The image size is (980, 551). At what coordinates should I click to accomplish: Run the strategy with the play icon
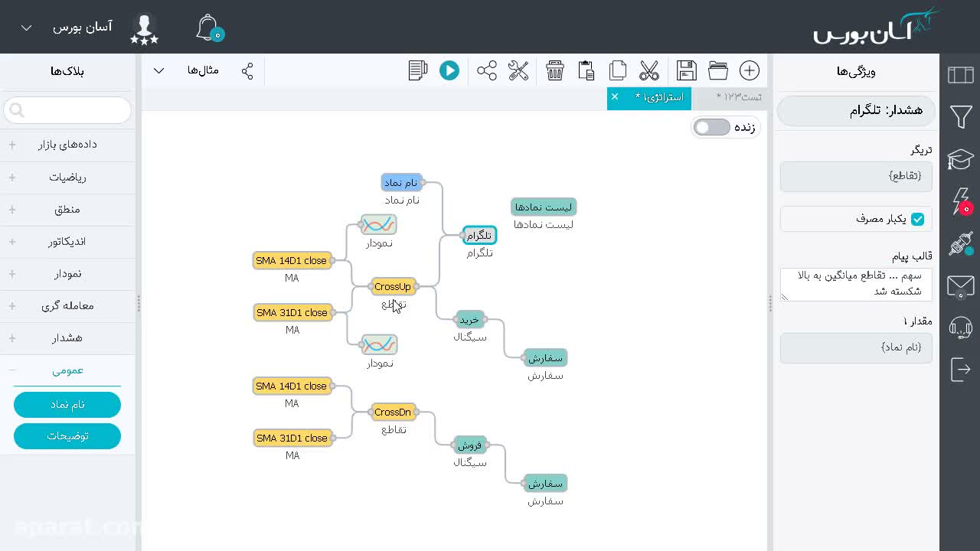pyautogui.click(x=449, y=70)
